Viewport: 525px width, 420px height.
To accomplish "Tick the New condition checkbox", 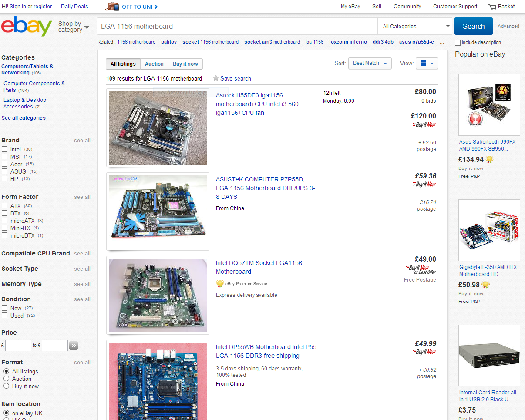I will pyautogui.click(x=4, y=308).
